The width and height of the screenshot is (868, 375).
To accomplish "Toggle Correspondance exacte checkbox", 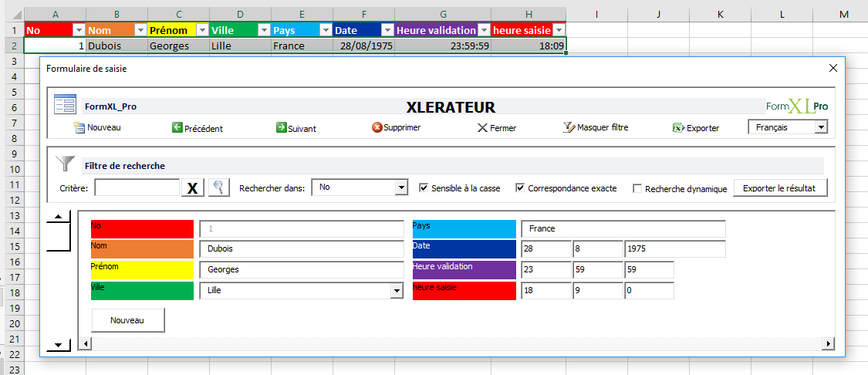I will tap(520, 187).
